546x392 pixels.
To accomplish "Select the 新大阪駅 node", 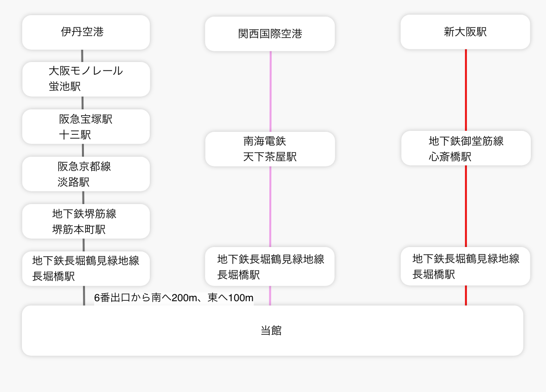I will tap(465, 32).
